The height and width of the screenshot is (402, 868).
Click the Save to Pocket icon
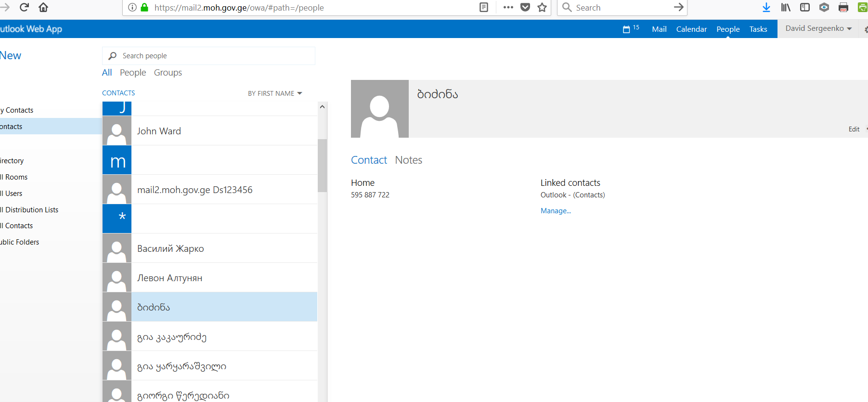525,7
